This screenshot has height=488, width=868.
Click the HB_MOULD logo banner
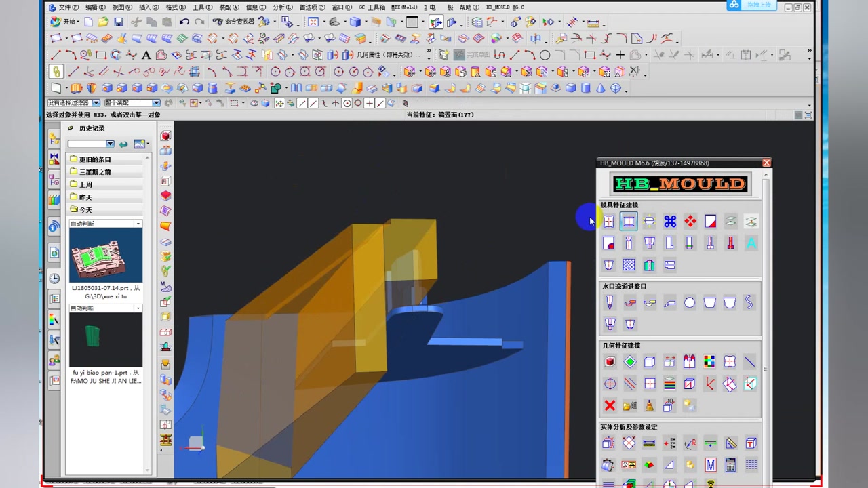click(680, 184)
